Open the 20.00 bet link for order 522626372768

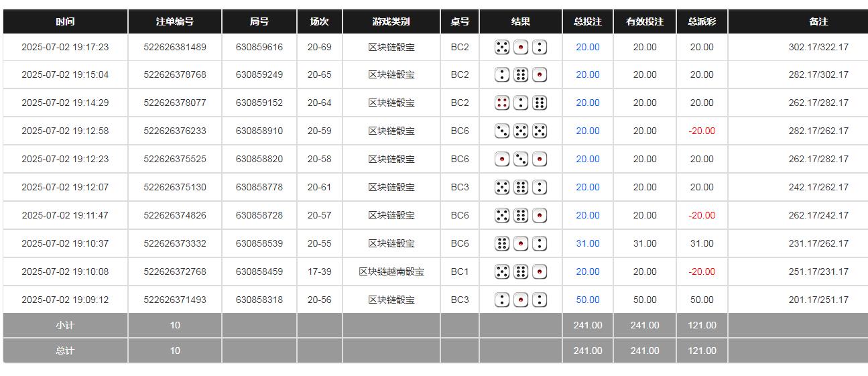[x=587, y=271]
